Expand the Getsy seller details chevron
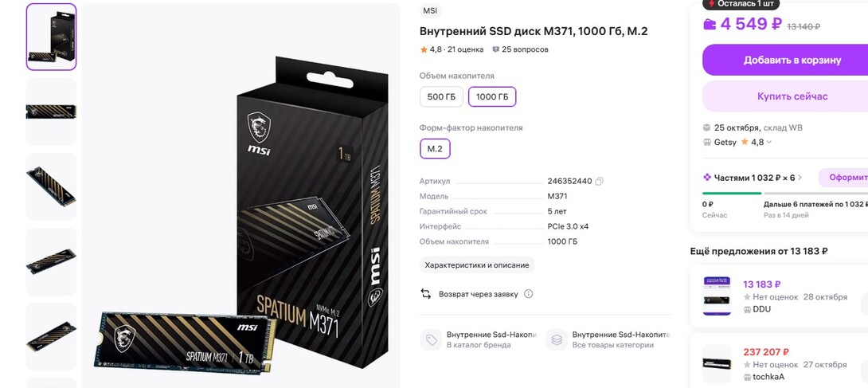 (x=769, y=143)
